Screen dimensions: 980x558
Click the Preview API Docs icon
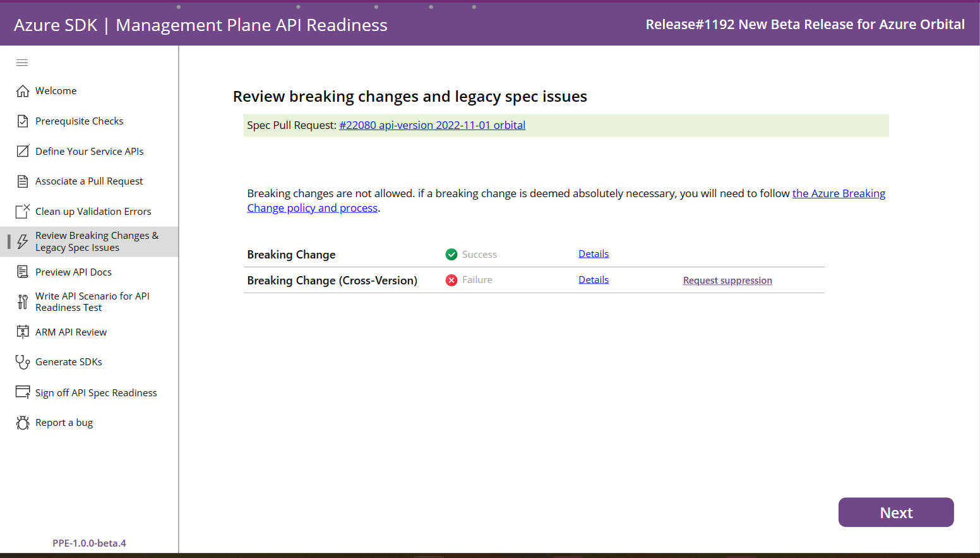click(x=23, y=272)
